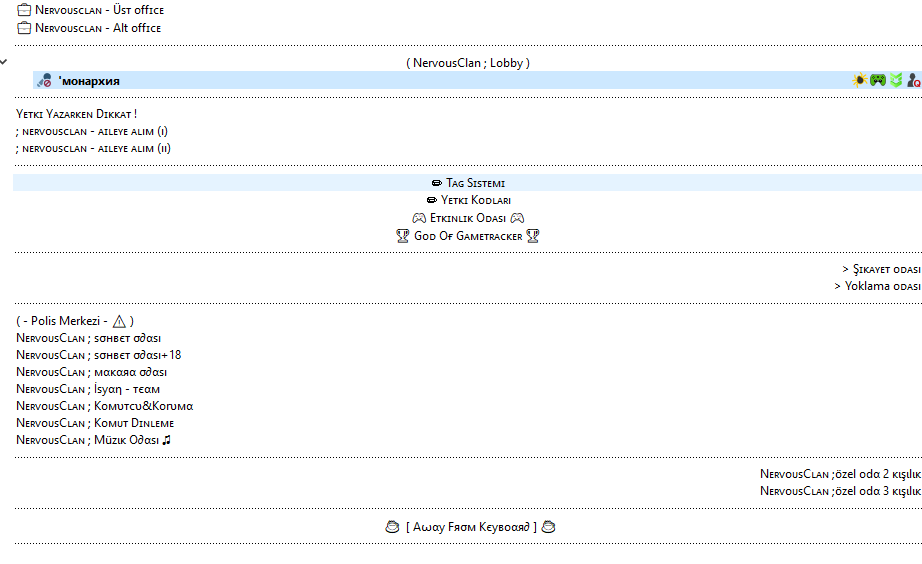Select the > Yoklama odası channel
This screenshot has height=564, width=922.
[877, 286]
